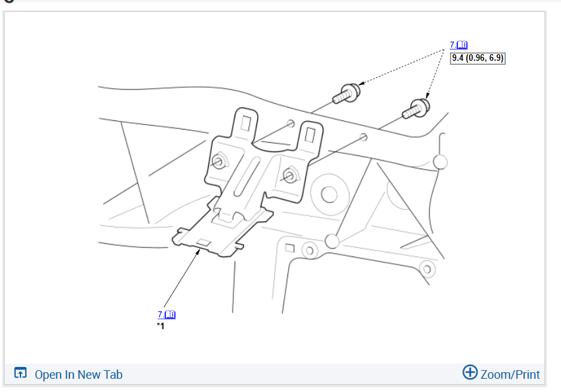Click the *1 footnote marker
The width and height of the screenshot is (561, 392).
coord(161,326)
